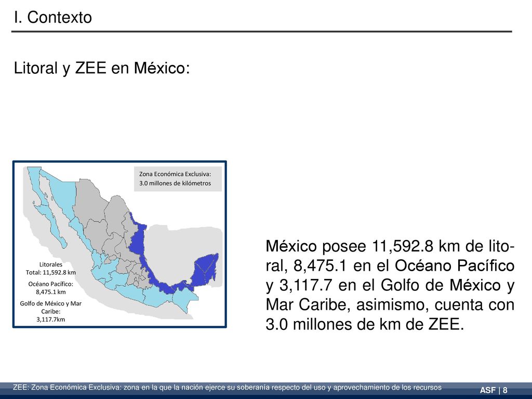Click 'Océano Pacífico:' map label
This screenshot has width=532, height=399.
click(x=50, y=284)
